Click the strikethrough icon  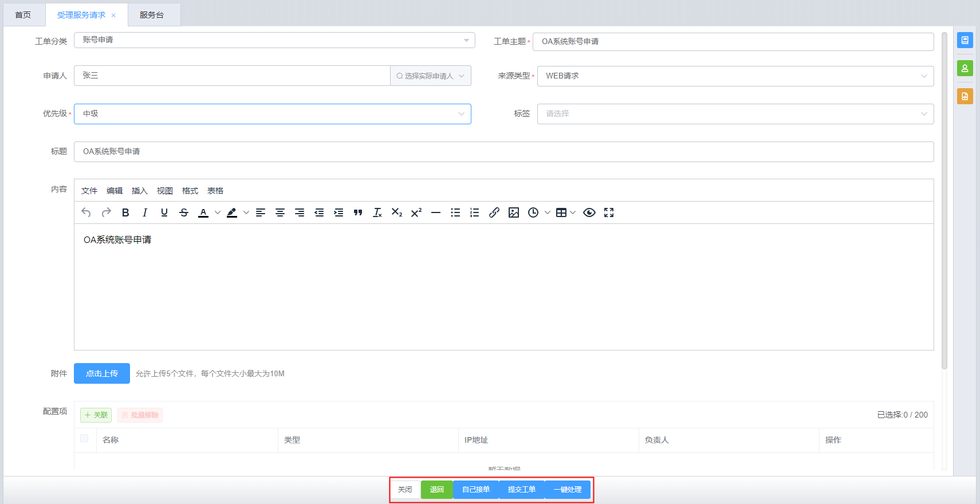pos(184,212)
